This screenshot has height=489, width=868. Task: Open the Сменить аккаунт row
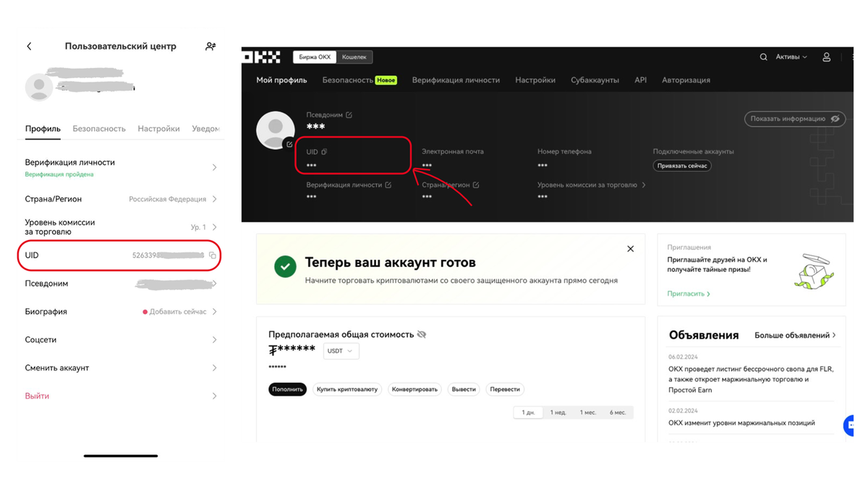121,368
